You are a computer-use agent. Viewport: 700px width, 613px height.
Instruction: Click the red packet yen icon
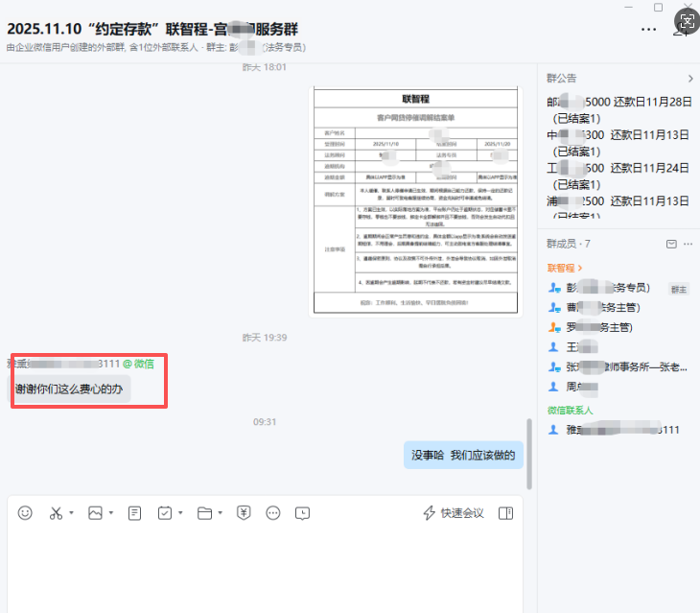coord(244,513)
